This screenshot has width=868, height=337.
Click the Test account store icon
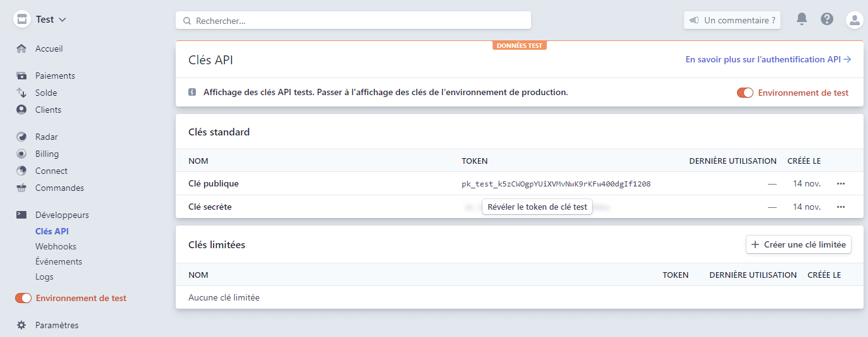pos(22,19)
